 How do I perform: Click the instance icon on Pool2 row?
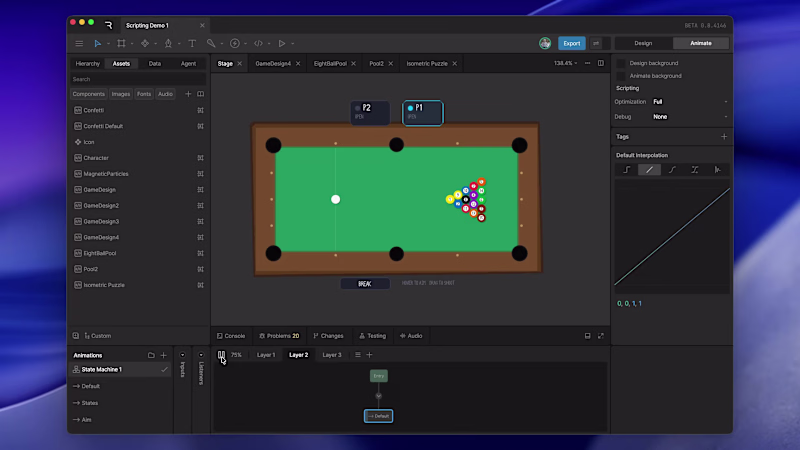pos(201,269)
